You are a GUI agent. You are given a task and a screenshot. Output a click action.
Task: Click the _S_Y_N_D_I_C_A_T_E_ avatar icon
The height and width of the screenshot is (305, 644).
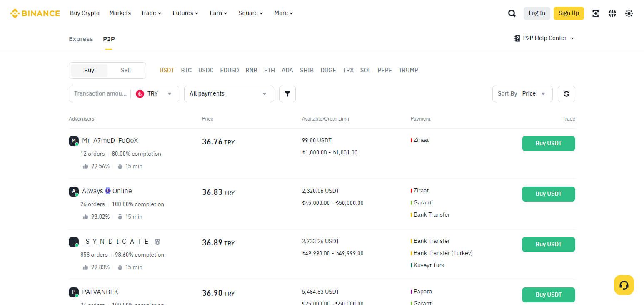pyautogui.click(x=74, y=242)
